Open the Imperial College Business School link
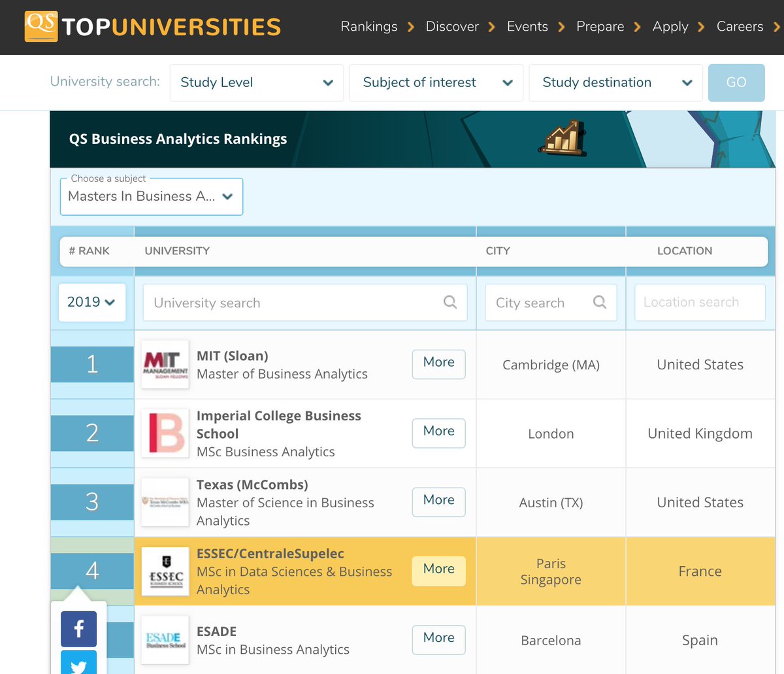The image size is (784, 674). tap(279, 425)
